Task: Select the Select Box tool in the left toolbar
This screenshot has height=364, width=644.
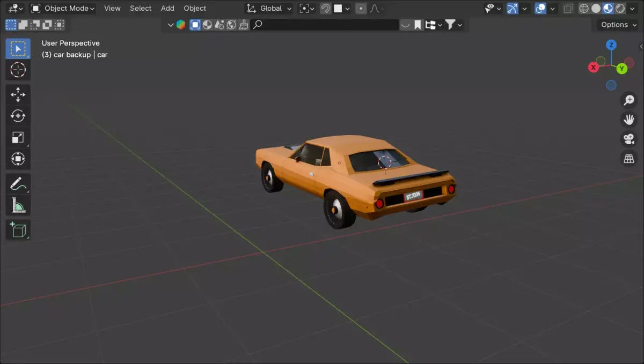Action: [x=18, y=49]
